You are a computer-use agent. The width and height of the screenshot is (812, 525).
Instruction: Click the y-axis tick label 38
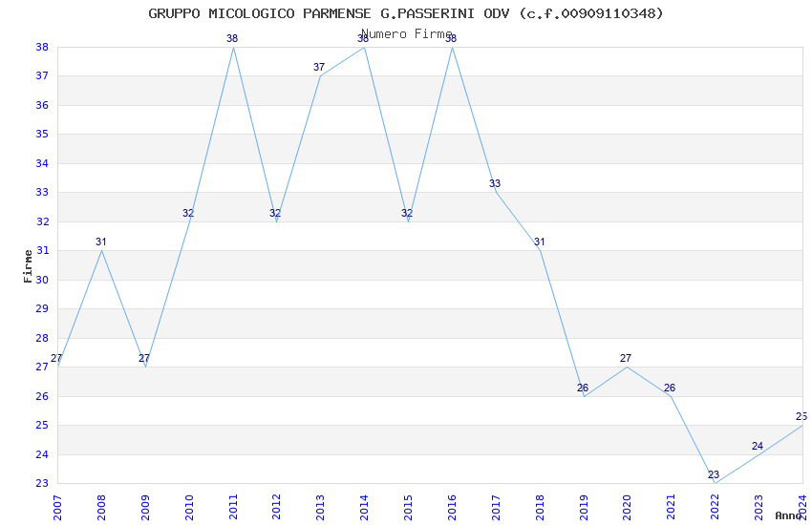[42, 47]
